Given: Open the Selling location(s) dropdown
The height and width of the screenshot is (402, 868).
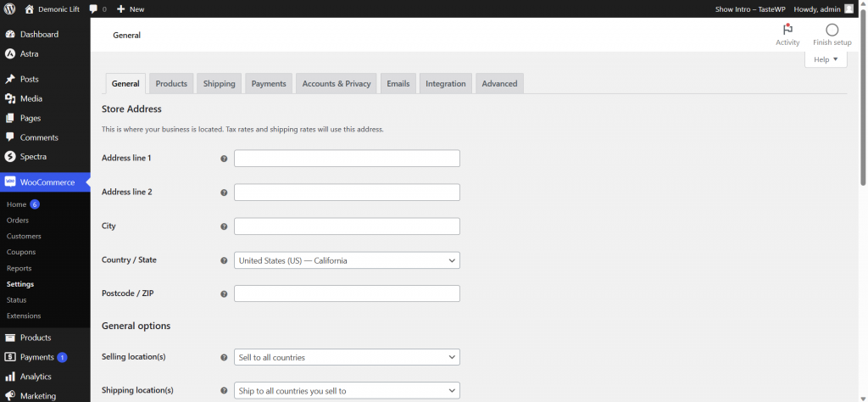Looking at the screenshot, I should [x=347, y=357].
